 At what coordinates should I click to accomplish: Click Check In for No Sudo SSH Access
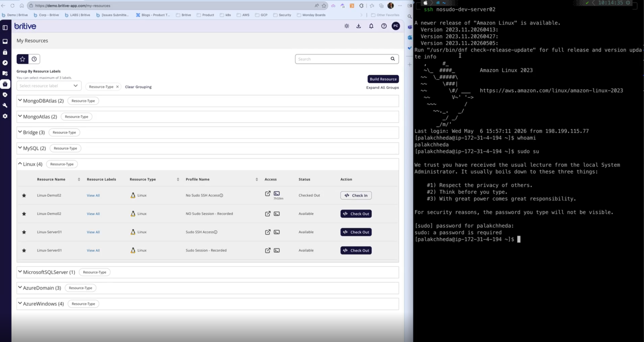356,195
